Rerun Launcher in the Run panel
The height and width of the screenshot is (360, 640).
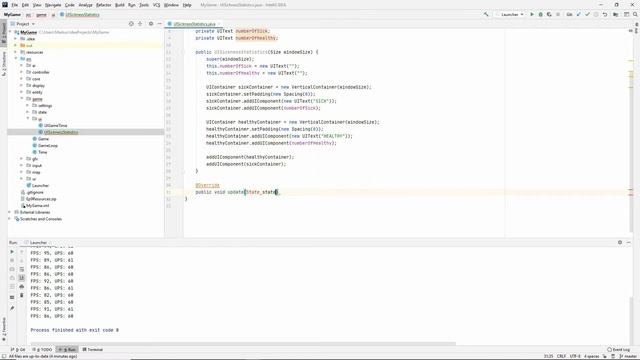coord(12,252)
